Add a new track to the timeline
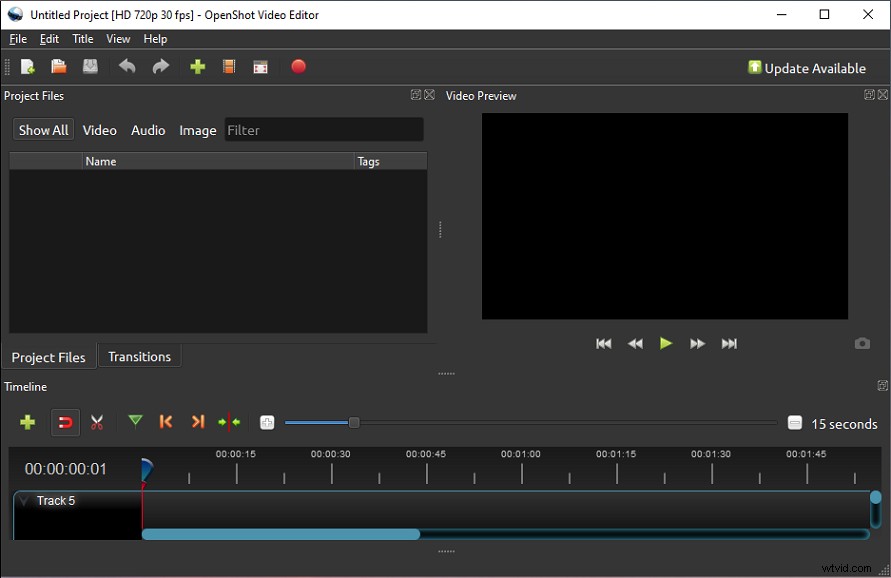The image size is (891, 578). point(27,422)
